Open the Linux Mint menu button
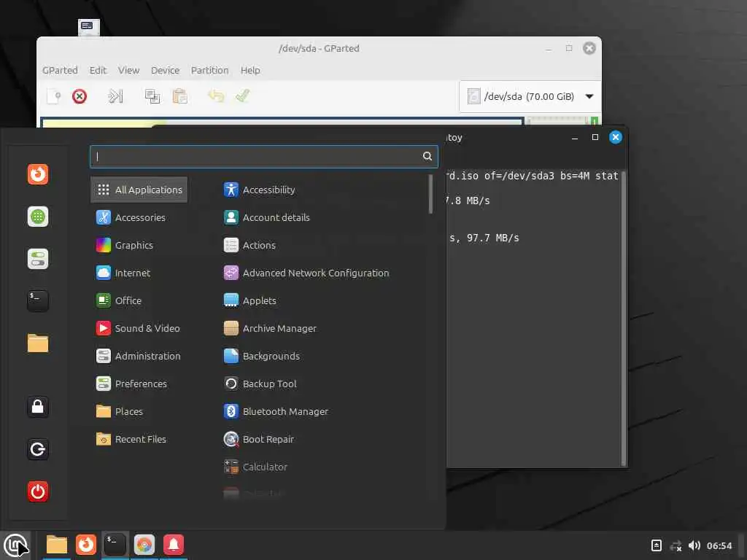Image resolution: width=747 pixels, height=560 pixels. coord(15,545)
